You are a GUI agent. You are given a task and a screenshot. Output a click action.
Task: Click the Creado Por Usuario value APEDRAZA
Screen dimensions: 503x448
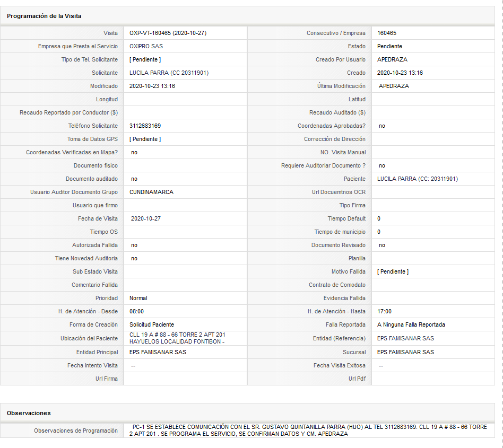point(392,59)
